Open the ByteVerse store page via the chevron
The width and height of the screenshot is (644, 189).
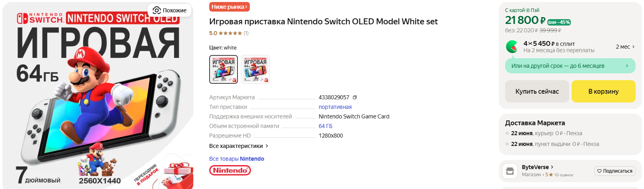(x=552, y=167)
